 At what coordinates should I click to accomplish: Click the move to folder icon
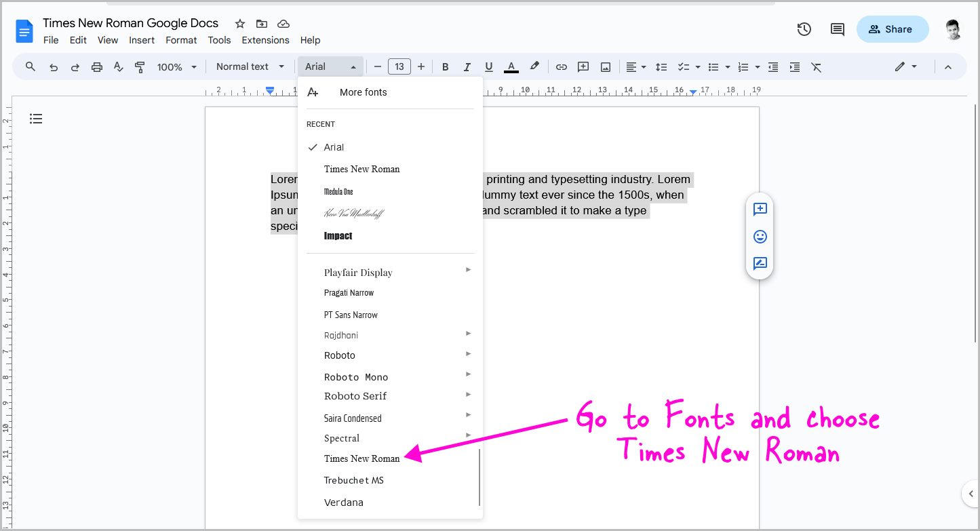click(262, 24)
